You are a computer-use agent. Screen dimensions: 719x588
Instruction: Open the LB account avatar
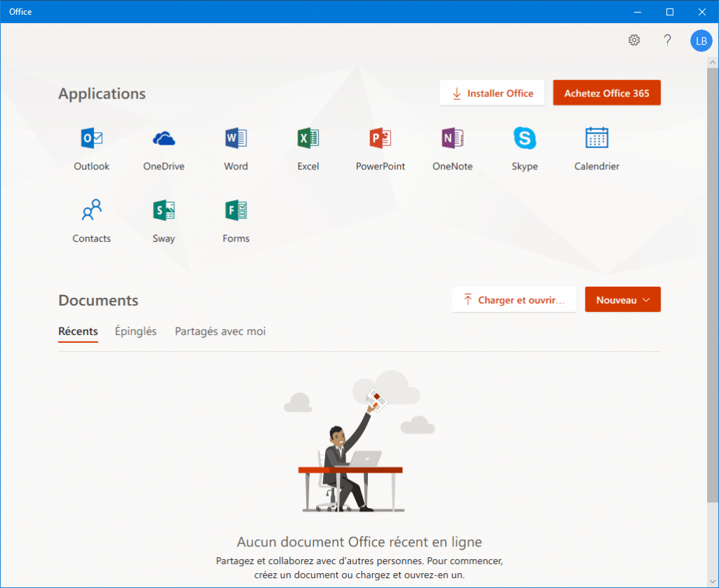pos(701,41)
